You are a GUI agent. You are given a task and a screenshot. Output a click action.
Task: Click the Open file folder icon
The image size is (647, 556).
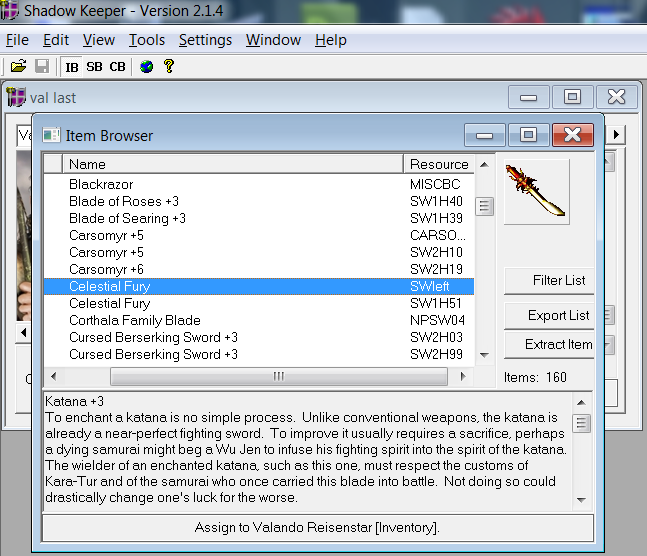(18, 67)
